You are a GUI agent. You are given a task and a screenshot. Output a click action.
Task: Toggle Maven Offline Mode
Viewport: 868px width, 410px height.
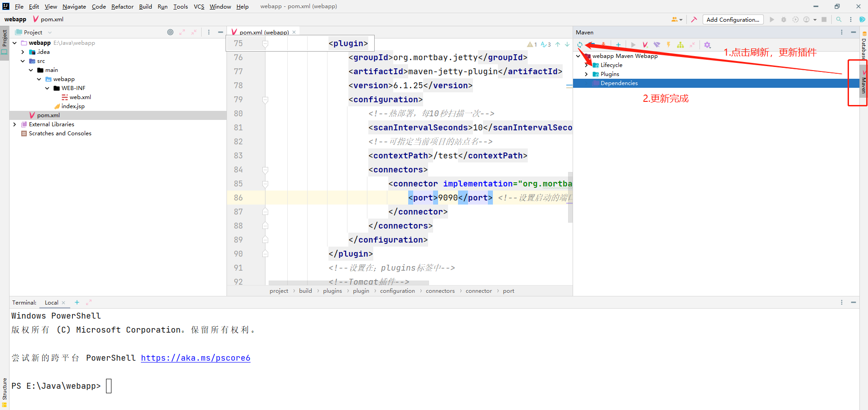(657, 45)
